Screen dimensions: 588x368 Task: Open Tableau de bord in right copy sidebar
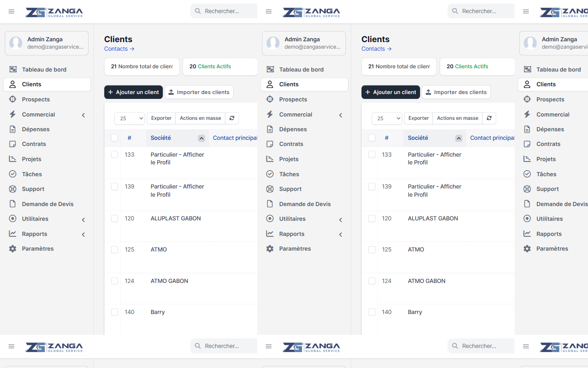[x=553, y=70]
